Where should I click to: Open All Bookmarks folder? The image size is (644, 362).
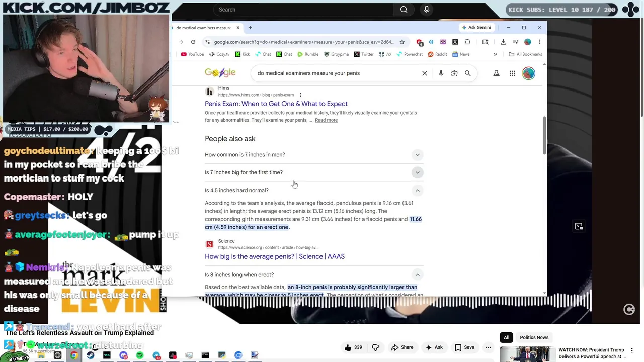click(x=525, y=54)
